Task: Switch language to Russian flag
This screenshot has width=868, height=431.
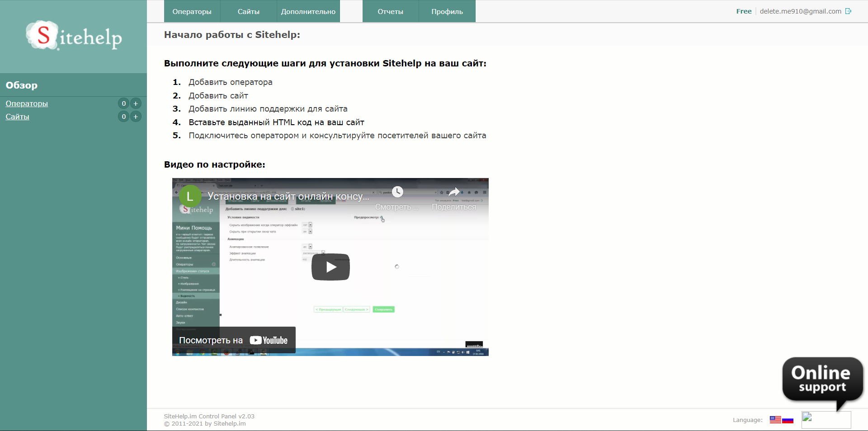Action: click(x=788, y=420)
